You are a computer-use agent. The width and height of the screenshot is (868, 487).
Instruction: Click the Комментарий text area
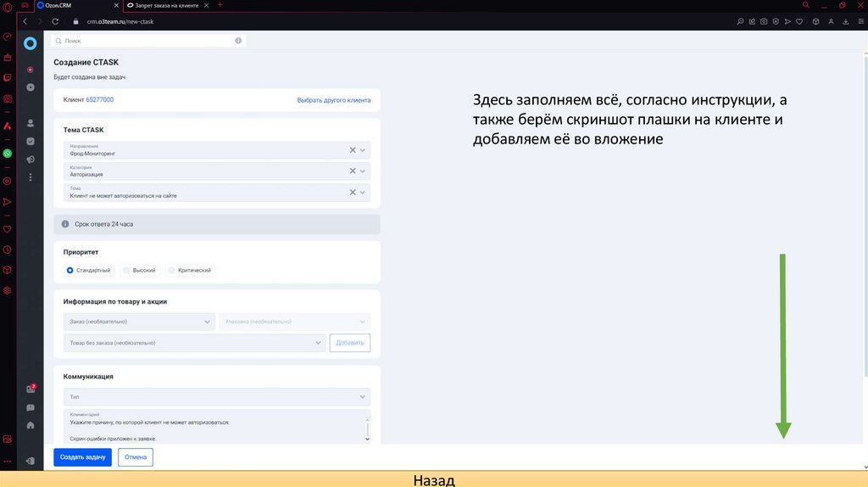[214, 427]
